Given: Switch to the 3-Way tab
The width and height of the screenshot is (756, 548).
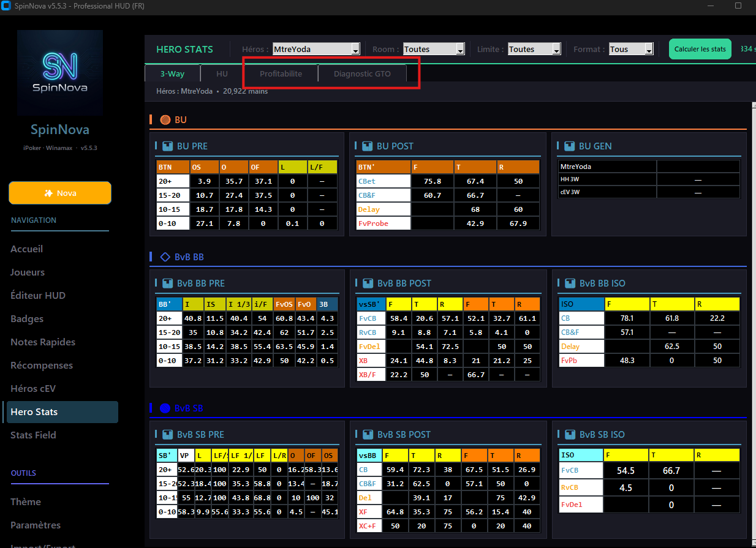Looking at the screenshot, I should click(172, 73).
